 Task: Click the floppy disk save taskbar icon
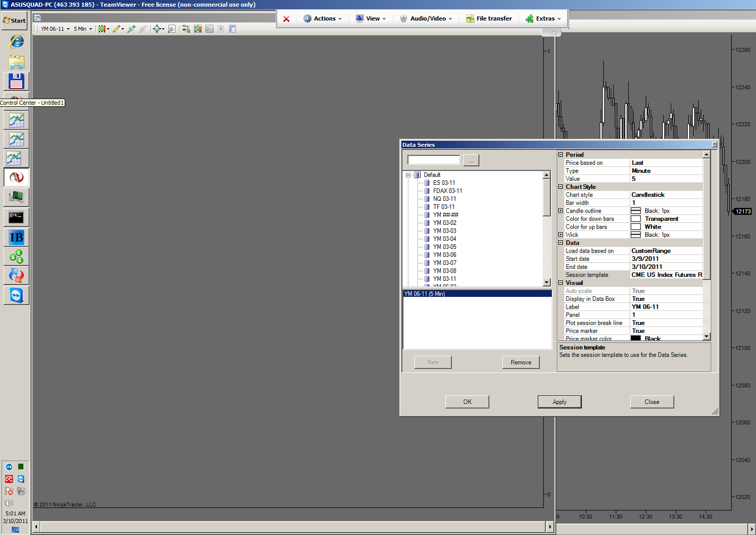click(x=16, y=82)
